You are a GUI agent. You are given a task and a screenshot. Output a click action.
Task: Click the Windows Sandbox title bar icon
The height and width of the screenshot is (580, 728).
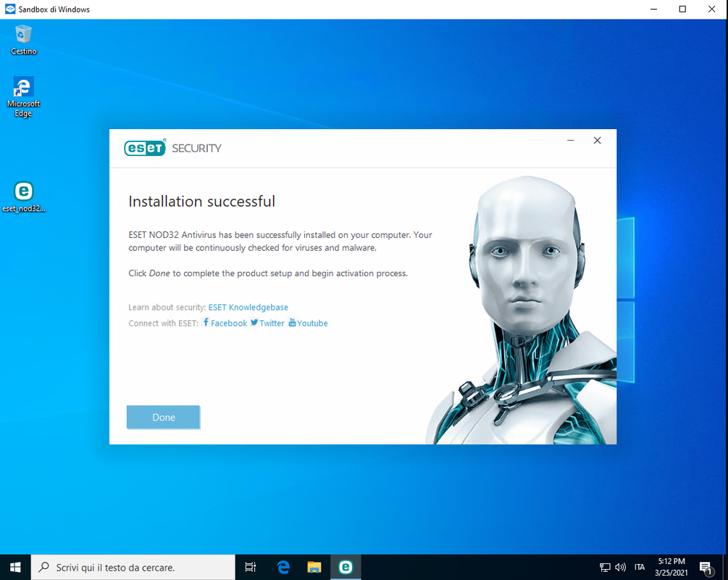pos(9,9)
